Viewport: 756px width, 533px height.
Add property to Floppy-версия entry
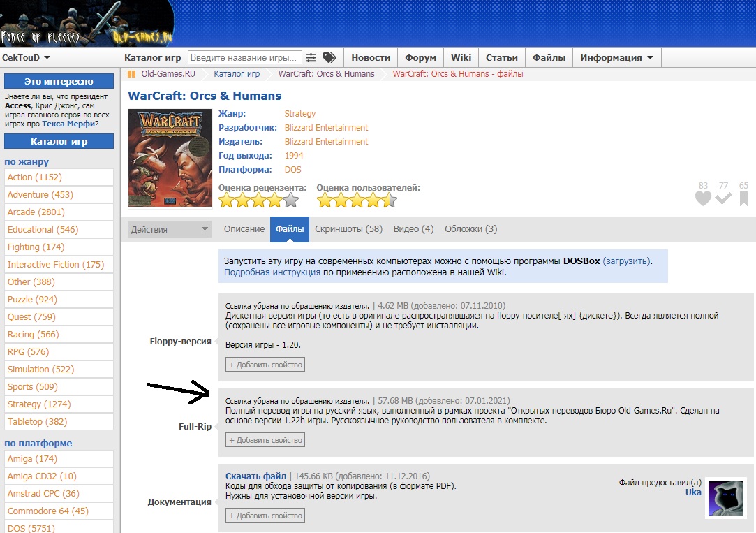coord(265,365)
